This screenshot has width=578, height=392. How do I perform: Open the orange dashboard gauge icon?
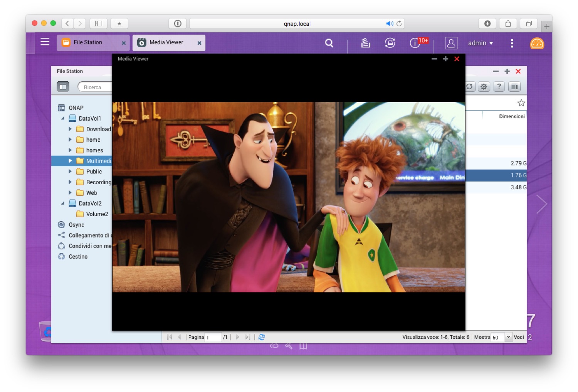(537, 43)
